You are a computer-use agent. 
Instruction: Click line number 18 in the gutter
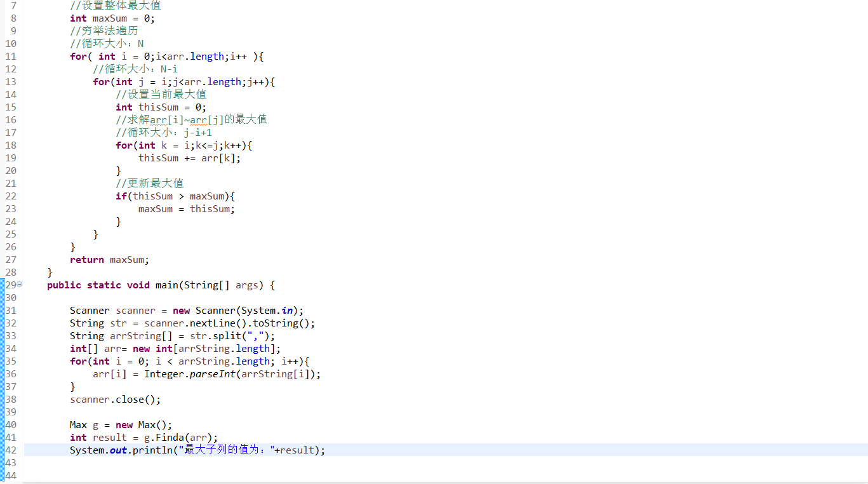click(x=11, y=145)
